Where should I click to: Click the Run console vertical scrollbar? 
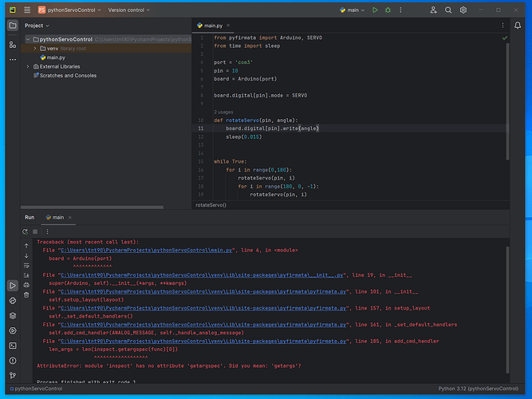click(507, 310)
